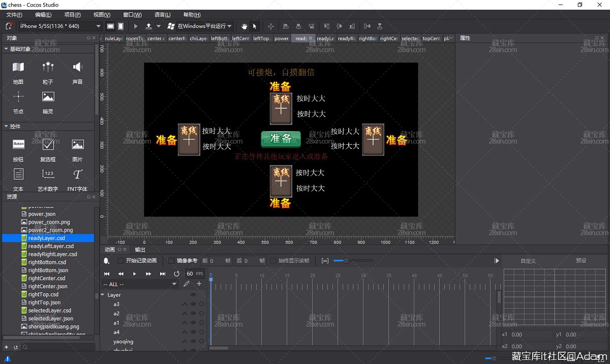610x364 pixels.
Task: Pick the Checkbox widget icon
Action: point(48,149)
